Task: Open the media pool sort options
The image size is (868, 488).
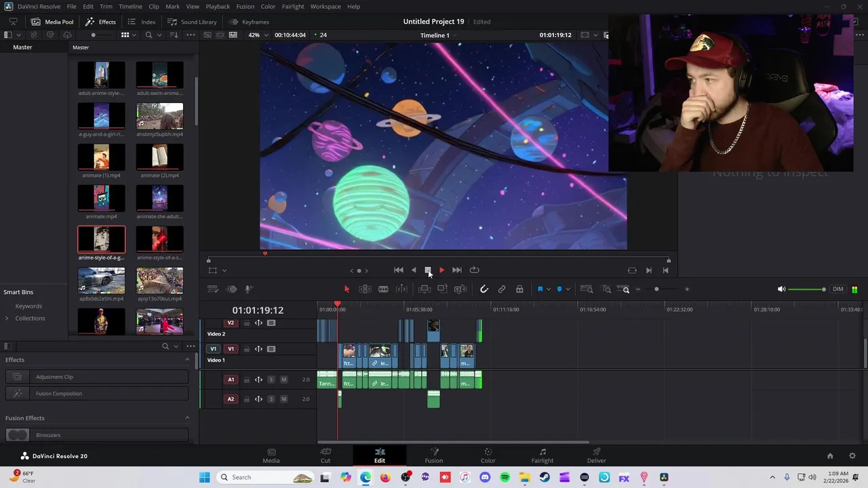Action: (x=174, y=35)
